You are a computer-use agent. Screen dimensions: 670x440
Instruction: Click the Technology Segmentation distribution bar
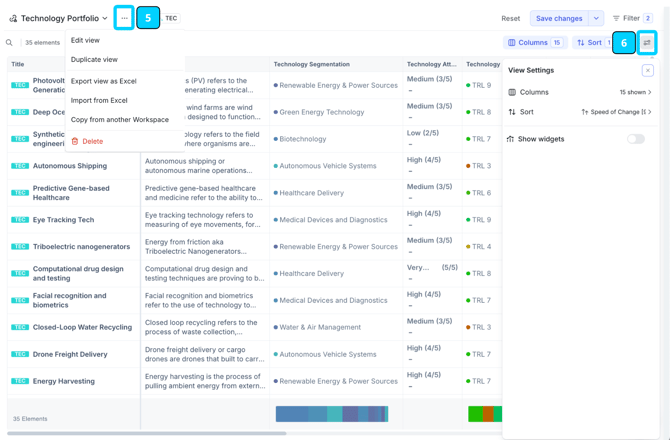coord(332,414)
